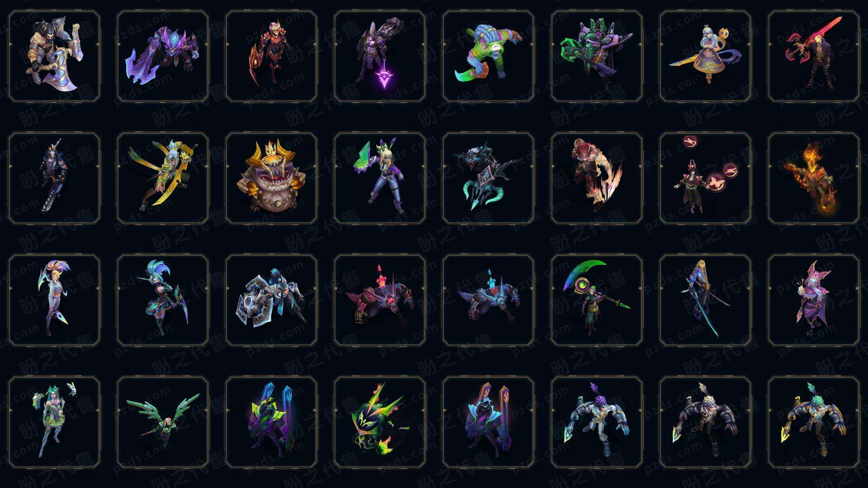Choose the green-haired girl with small rabbit

pyautogui.click(x=54, y=422)
